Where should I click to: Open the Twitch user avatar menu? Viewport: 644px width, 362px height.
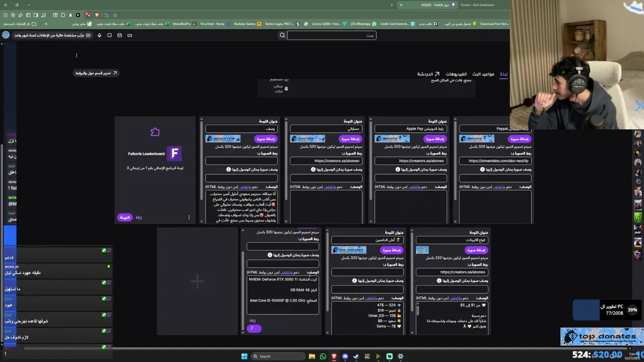(6, 35)
